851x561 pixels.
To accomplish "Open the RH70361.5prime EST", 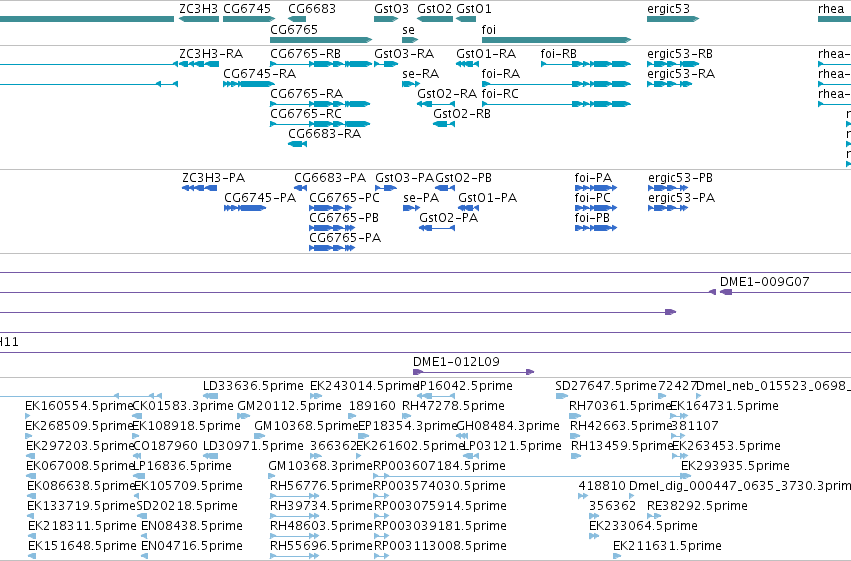I will pos(575,416).
